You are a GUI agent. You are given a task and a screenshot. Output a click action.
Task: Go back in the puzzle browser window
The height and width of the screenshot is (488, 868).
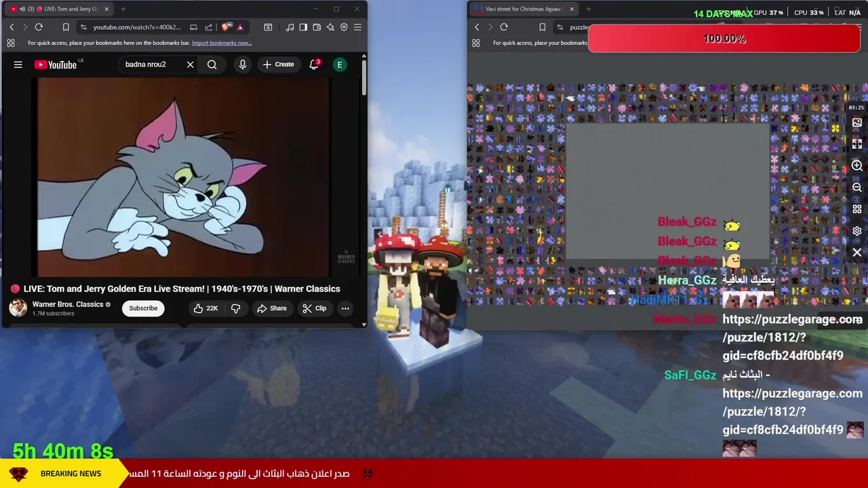pos(477,27)
